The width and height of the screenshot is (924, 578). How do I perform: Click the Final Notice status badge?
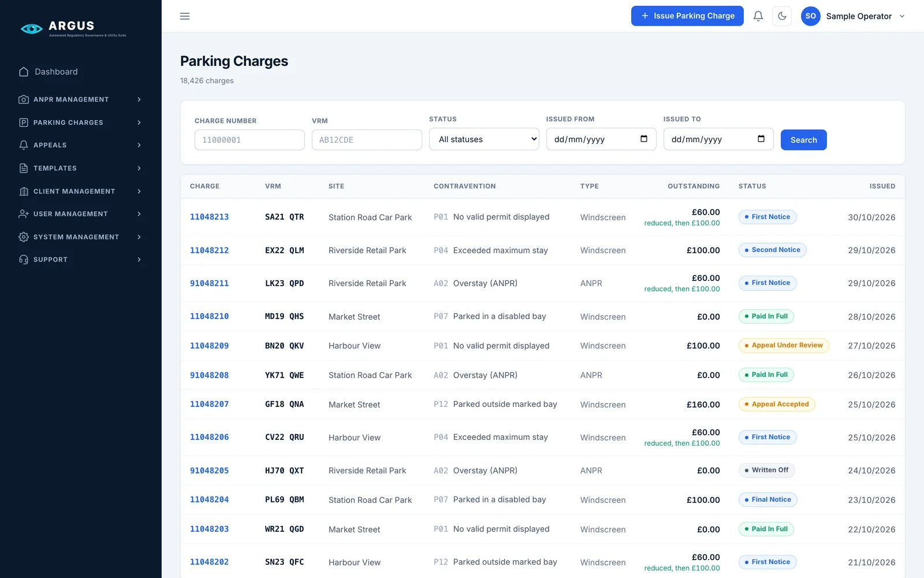[768, 500]
